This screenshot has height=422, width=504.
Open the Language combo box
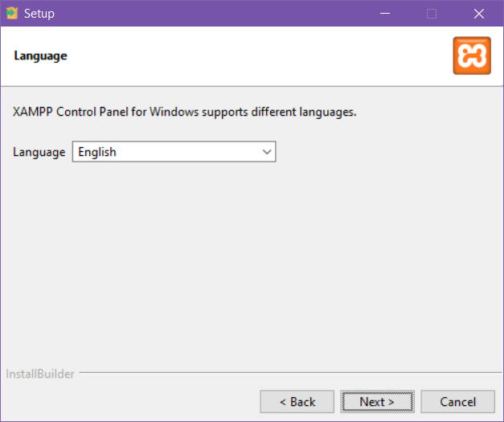(174, 152)
